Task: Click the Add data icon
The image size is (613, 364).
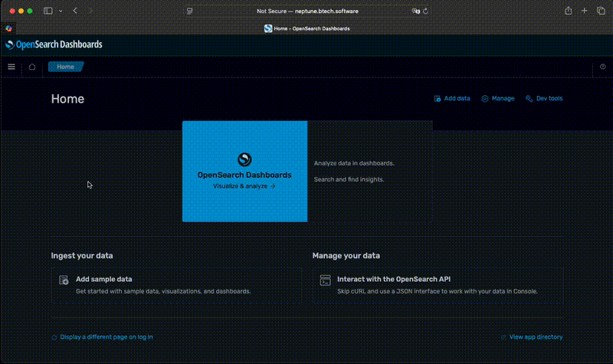Action: click(x=437, y=99)
